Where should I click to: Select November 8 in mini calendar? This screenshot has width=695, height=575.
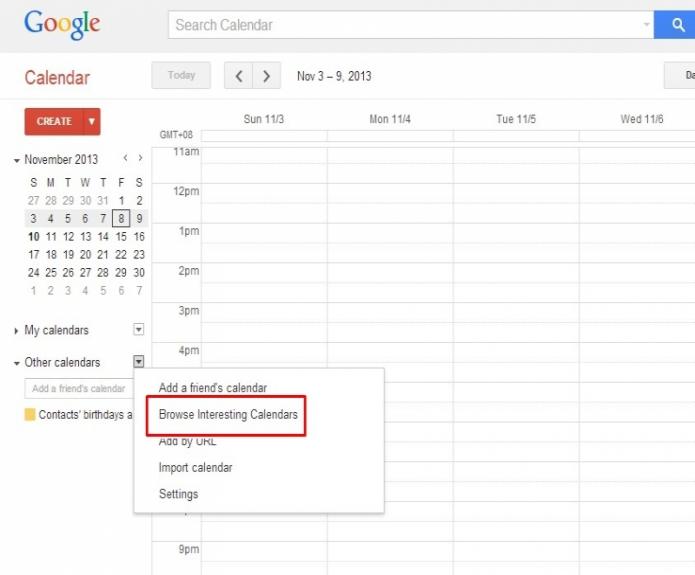point(121,218)
